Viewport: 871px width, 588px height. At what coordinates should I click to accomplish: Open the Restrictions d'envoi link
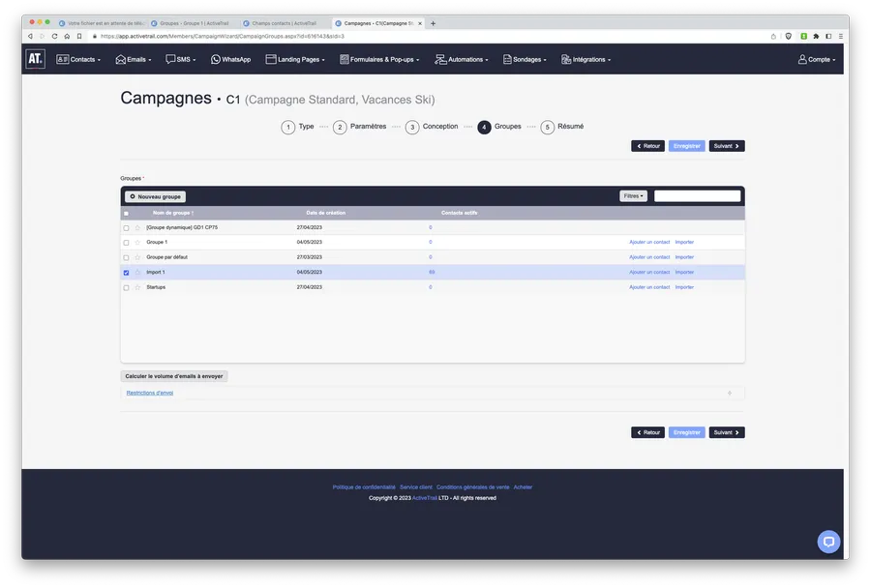pos(149,393)
